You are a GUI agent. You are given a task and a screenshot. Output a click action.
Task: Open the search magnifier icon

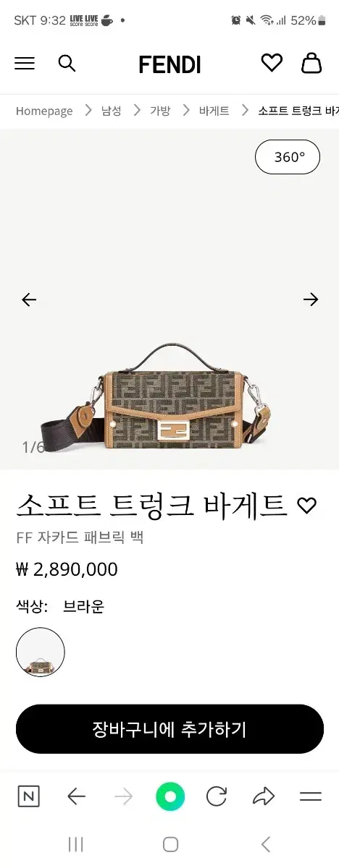(67, 64)
